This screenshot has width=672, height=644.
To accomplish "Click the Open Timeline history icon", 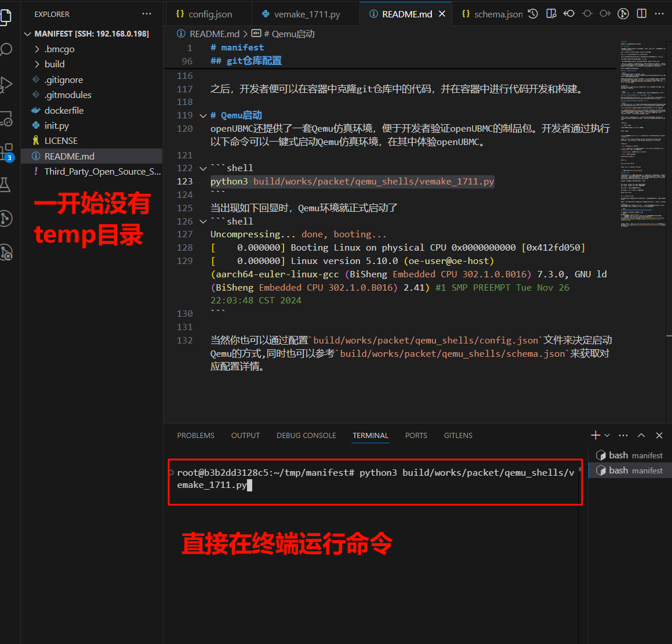I will tap(533, 14).
